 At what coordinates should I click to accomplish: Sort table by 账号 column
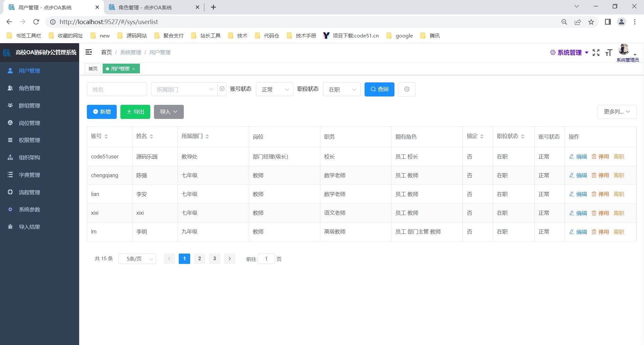(106, 136)
